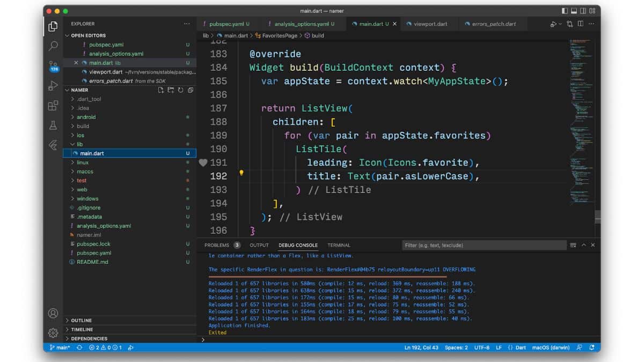Split the editor right

pos(581,24)
